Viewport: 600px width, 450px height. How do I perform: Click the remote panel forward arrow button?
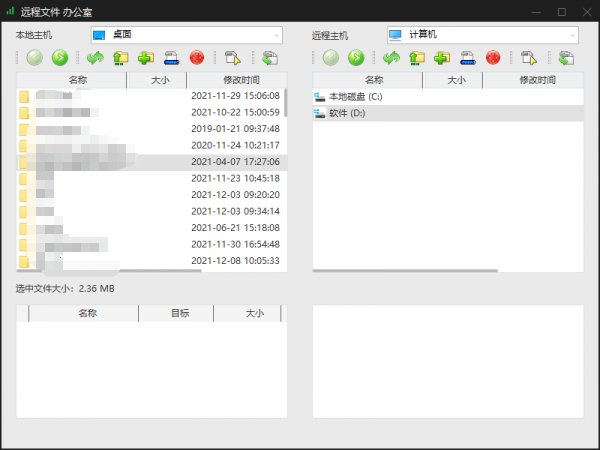356,58
